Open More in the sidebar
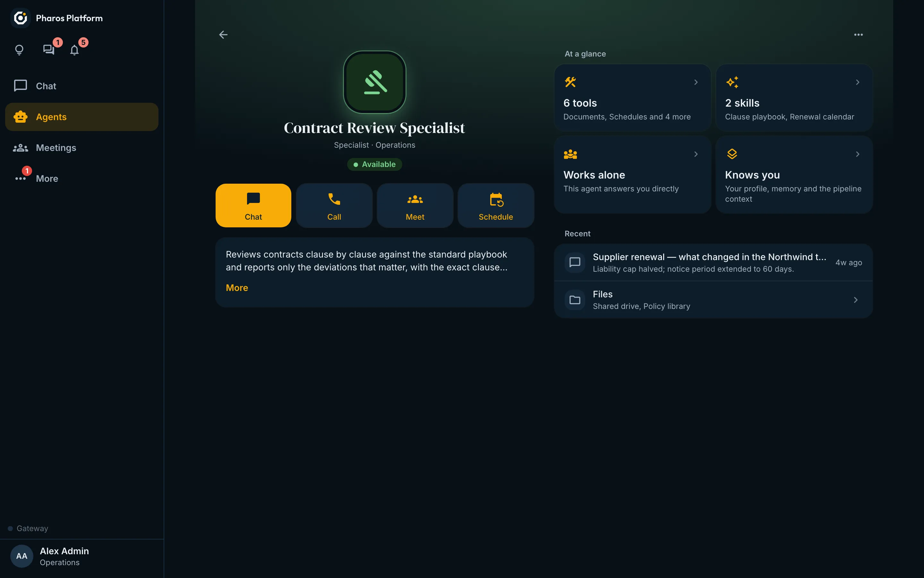The image size is (924, 578). [82, 179]
